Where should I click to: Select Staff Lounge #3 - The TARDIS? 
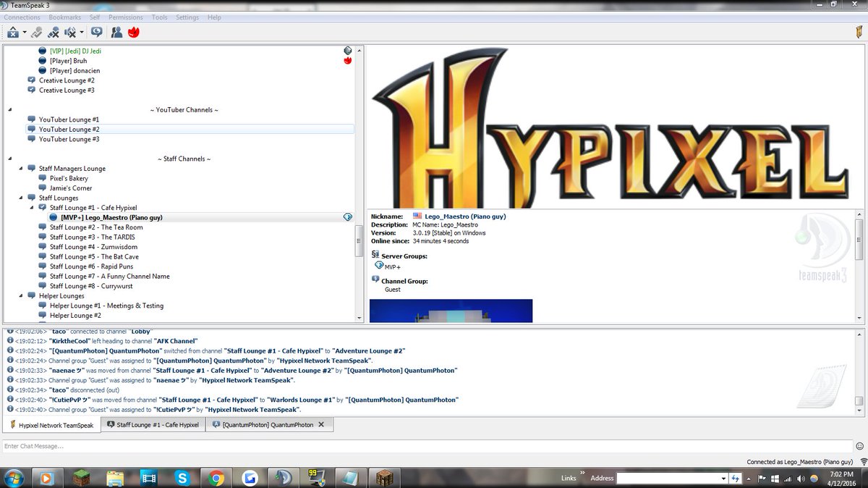tap(93, 237)
